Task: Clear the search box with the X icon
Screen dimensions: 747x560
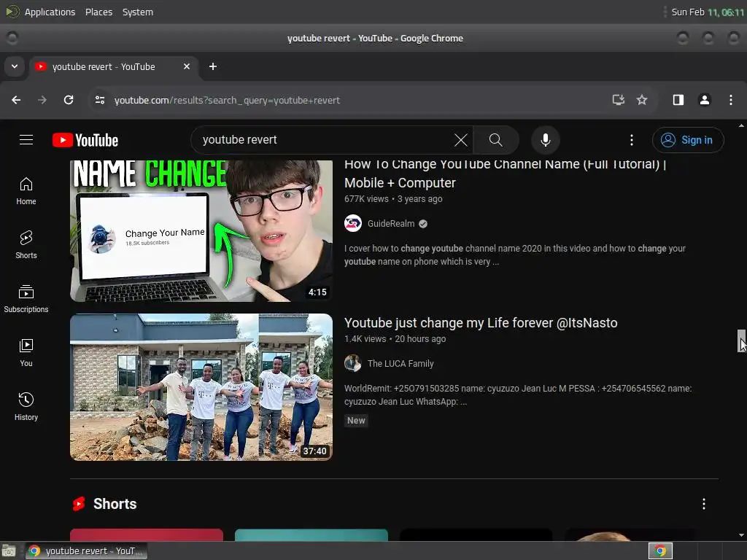Action: (461, 140)
